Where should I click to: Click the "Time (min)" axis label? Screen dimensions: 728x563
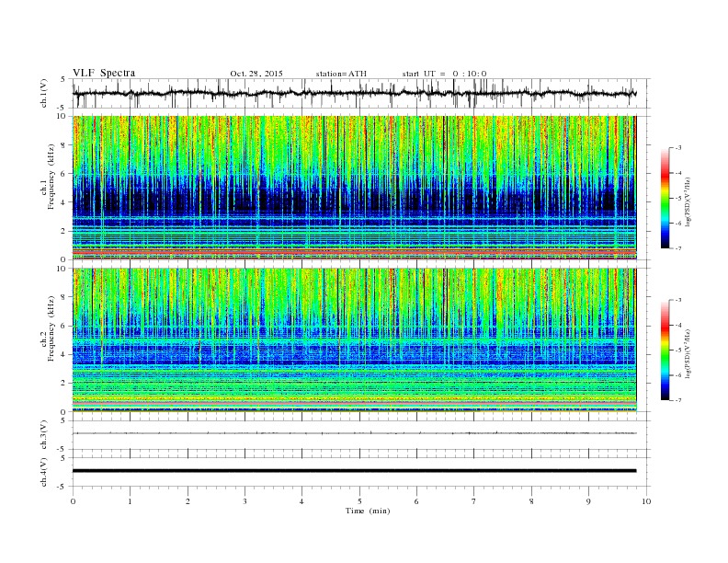click(x=368, y=511)
